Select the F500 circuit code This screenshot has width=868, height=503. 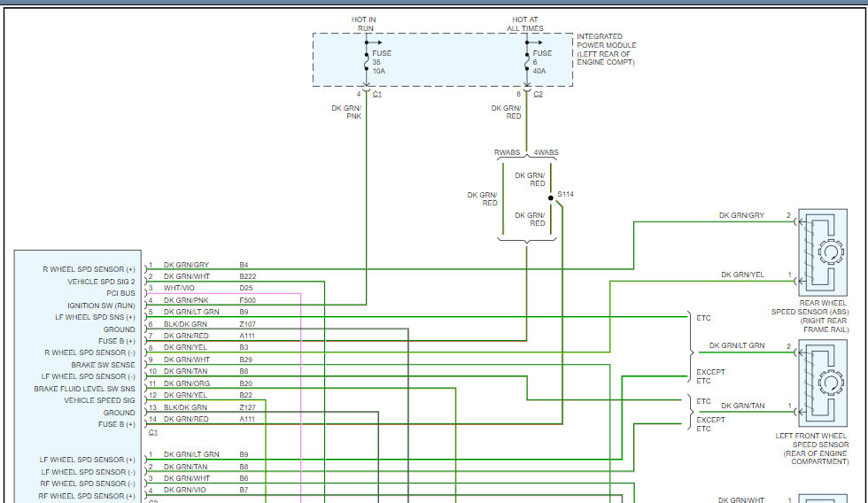[x=249, y=300]
